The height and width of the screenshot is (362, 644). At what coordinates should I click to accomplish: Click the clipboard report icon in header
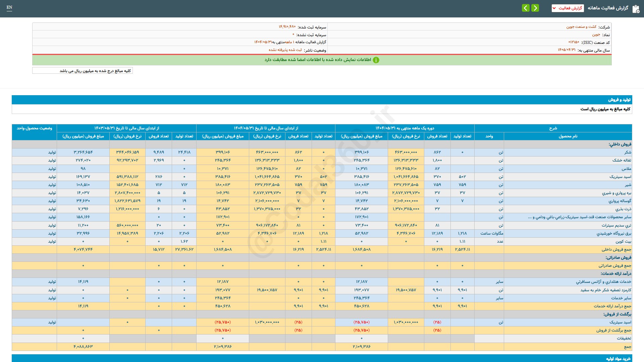pos(636,9)
